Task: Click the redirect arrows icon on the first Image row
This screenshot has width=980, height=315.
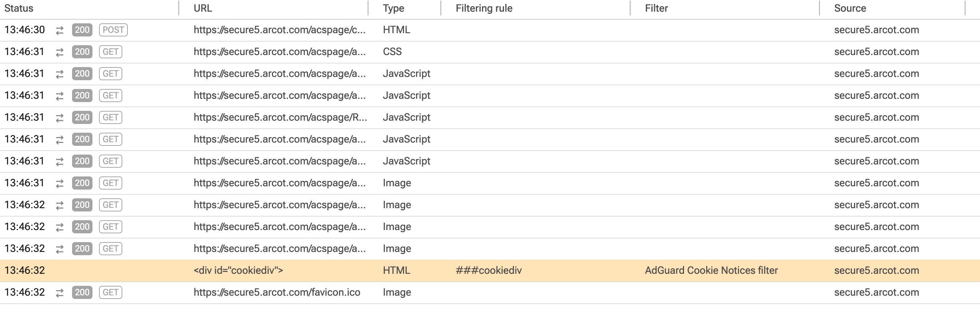Action: [60, 182]
